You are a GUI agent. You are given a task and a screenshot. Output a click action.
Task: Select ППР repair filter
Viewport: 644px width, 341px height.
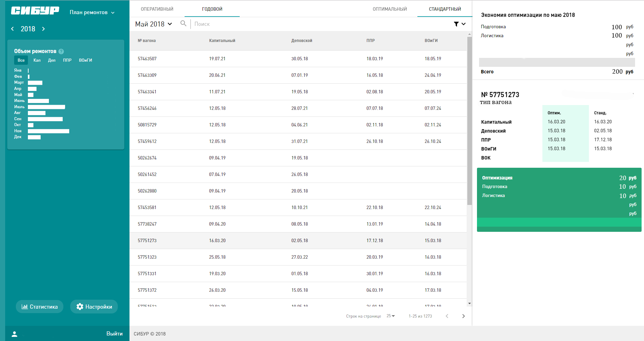67,60
